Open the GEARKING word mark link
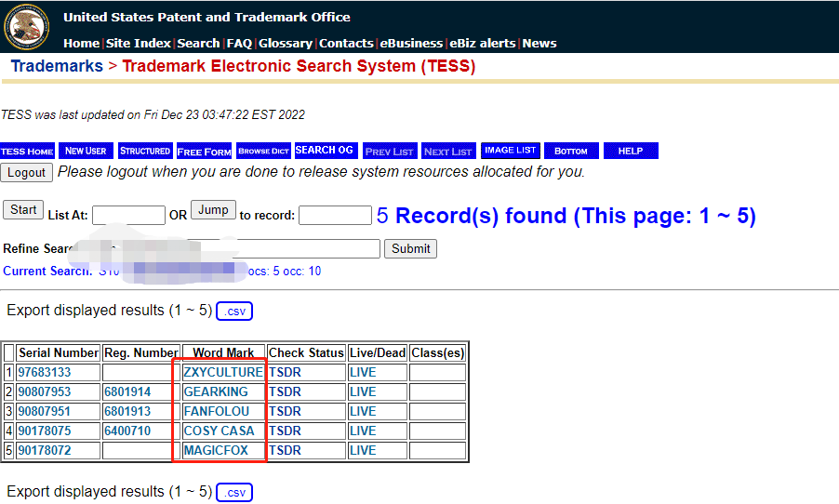Image resolution: width=839 pixels, height=504 pixels. coord(216,391)
